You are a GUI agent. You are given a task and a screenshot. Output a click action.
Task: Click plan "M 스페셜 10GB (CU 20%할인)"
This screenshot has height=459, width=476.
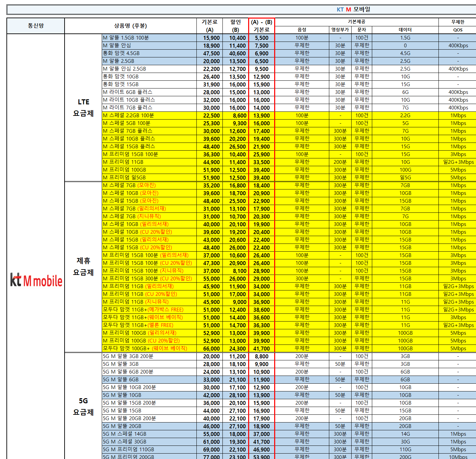137,232
